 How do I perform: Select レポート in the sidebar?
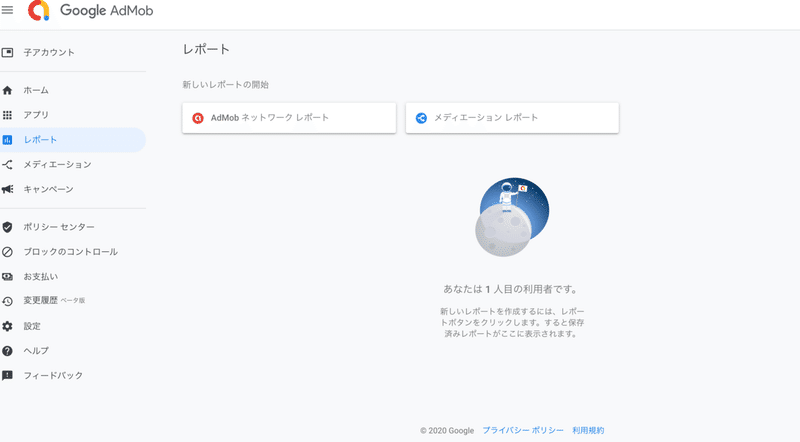(x=73, y=140)
